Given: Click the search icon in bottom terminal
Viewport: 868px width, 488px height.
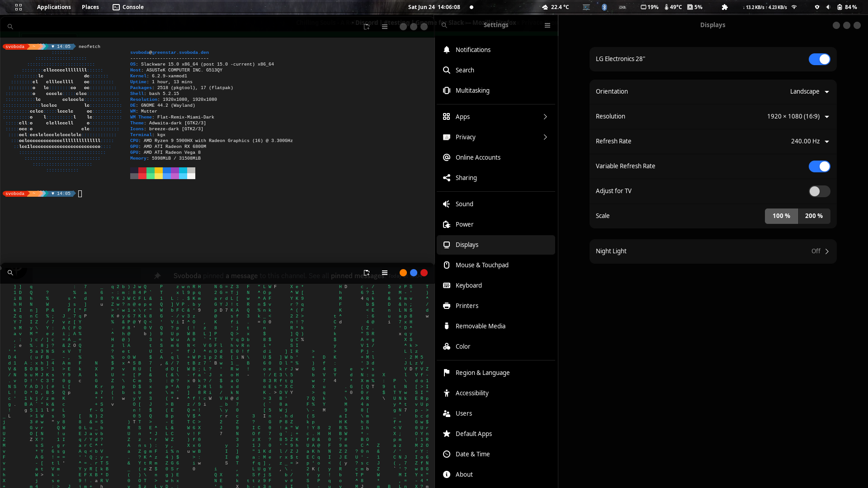Looking at the screenshot, I should (10, 273).
